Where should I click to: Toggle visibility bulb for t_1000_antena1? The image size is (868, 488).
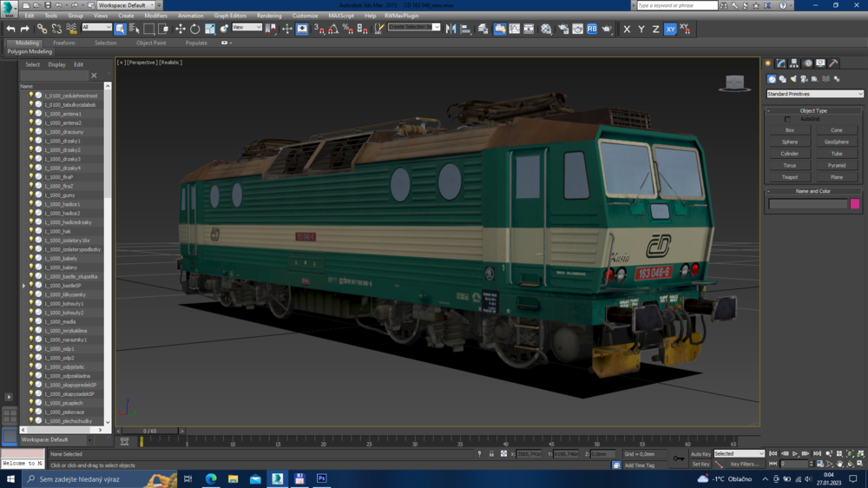[31, 114]
